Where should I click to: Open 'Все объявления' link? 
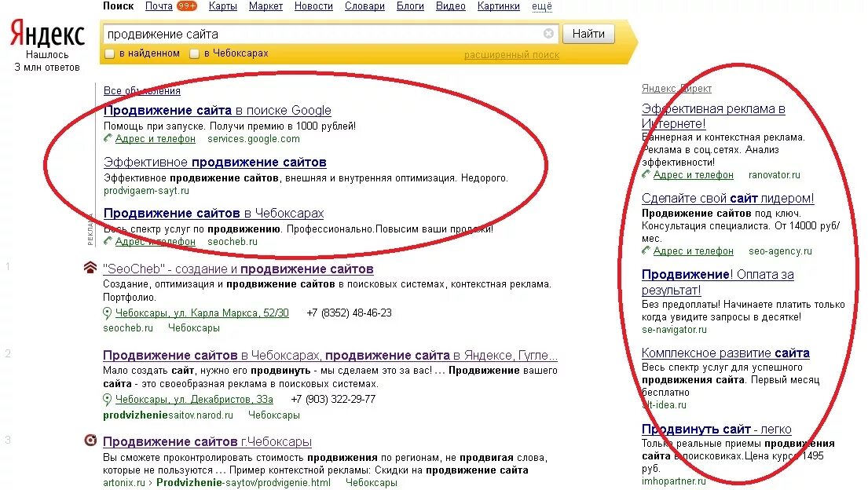[x=141, y=90]
